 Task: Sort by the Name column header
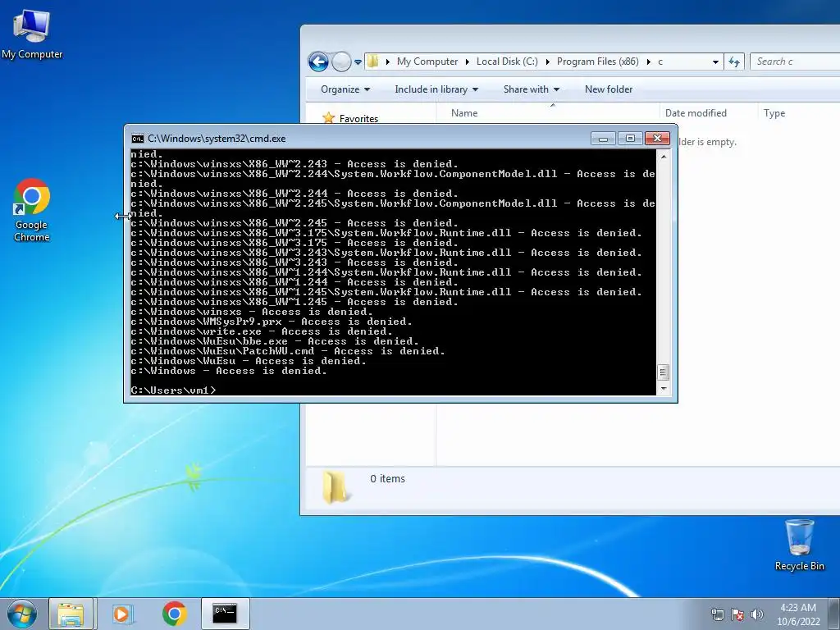(x=549, y=113)
